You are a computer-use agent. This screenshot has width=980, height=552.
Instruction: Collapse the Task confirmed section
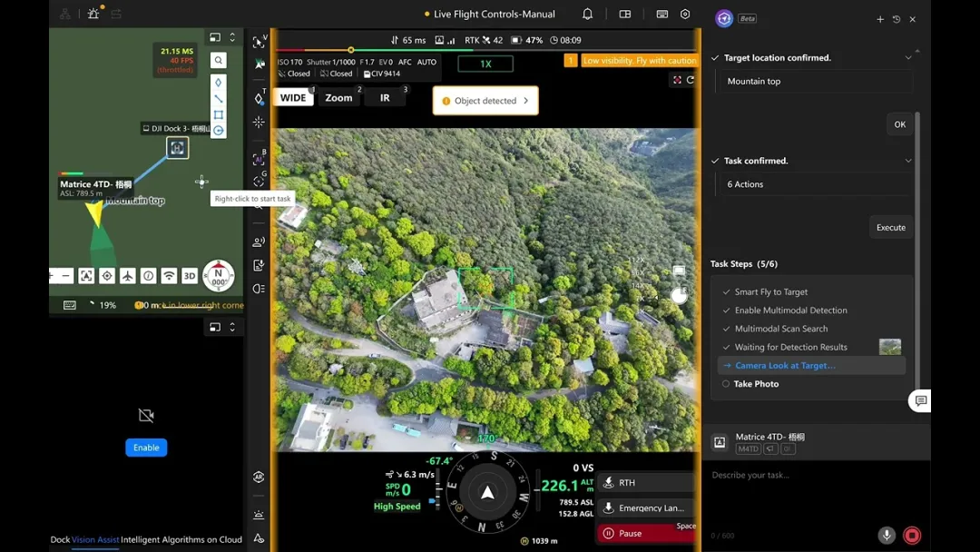tap(908, 161)
